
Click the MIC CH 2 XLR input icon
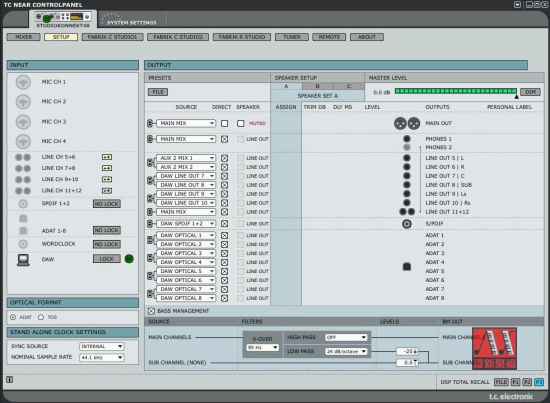(23, 102)
